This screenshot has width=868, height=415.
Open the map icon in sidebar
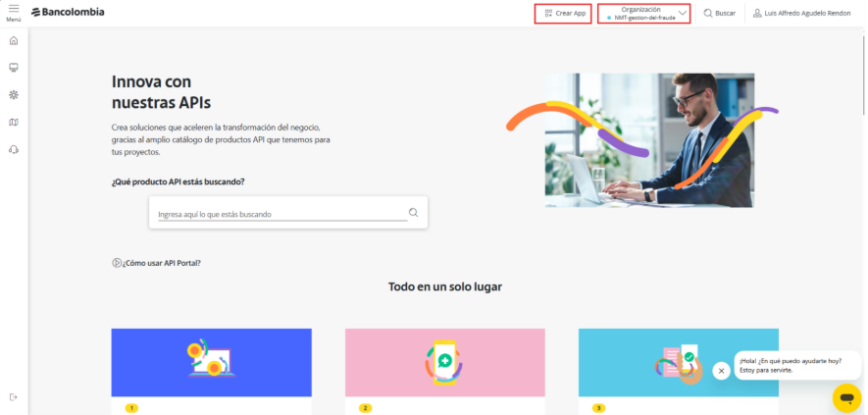point(14,122)
